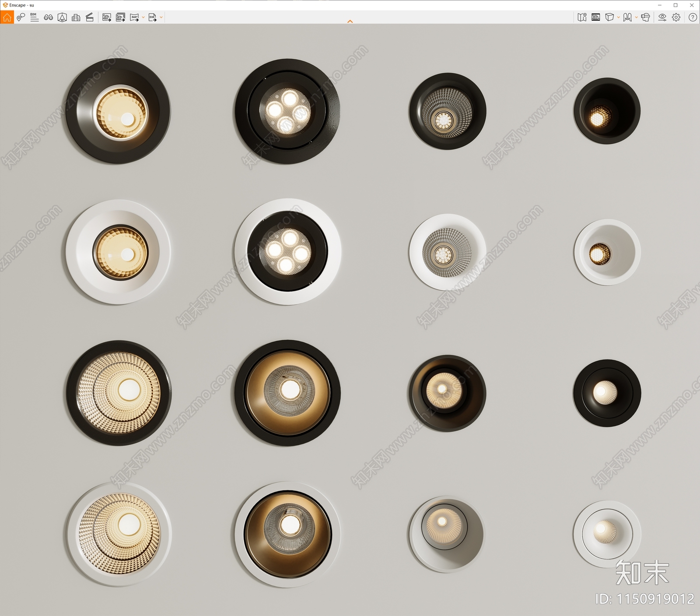
Task: Open visual settings eye icon
Action: tap(662, 17)
